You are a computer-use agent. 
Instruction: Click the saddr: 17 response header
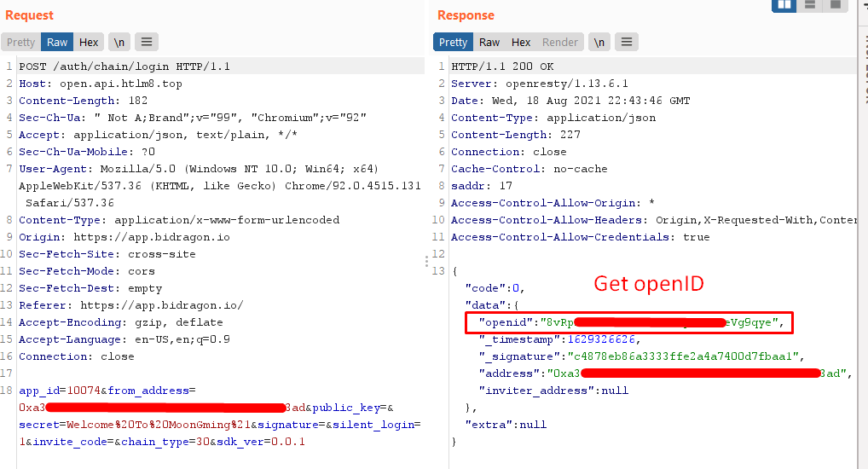pos(482,186)
